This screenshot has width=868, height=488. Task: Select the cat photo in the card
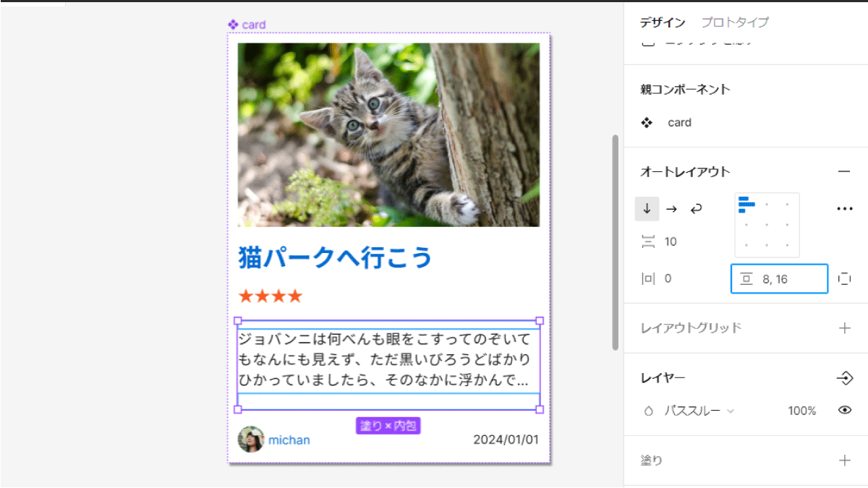click(388, 135)
